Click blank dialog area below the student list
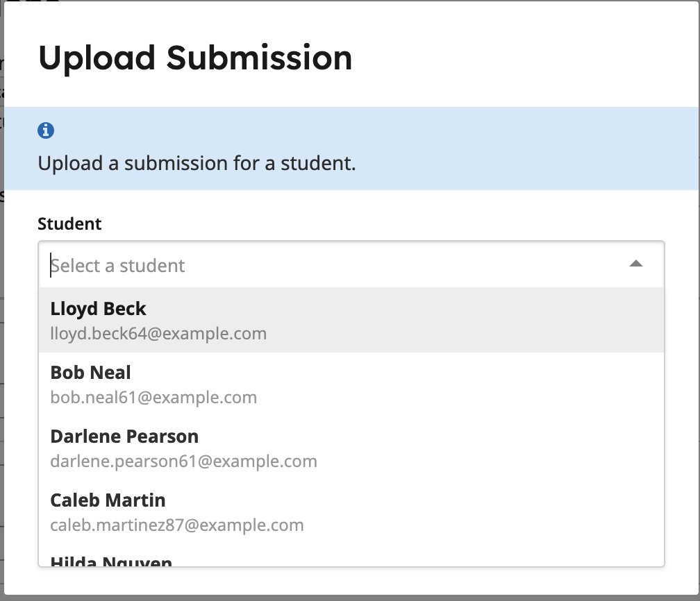Screen dimensions: 700x601 [x=351, y=581]
